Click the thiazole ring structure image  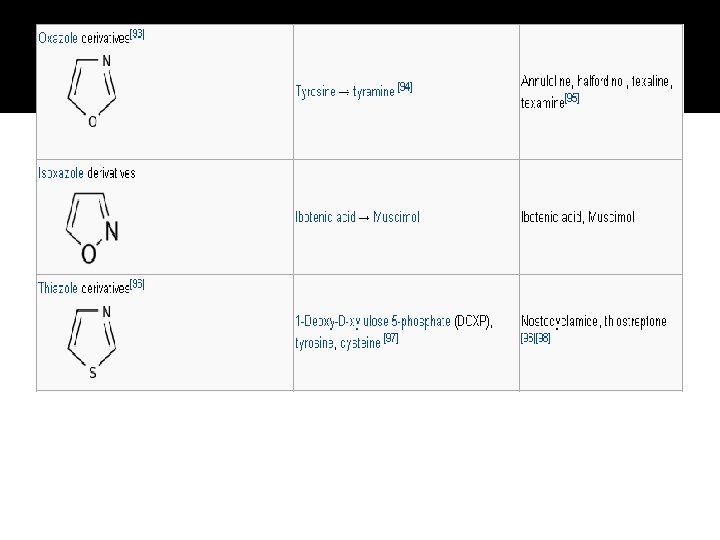[91, 343]
